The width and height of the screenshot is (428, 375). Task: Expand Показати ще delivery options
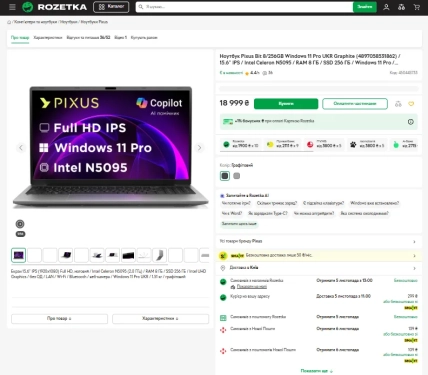pos(317,371)
